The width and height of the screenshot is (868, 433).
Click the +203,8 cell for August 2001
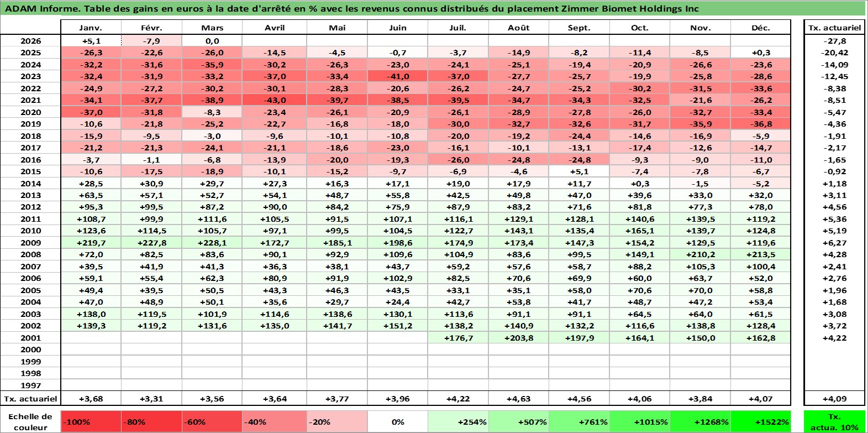(519, 338)
